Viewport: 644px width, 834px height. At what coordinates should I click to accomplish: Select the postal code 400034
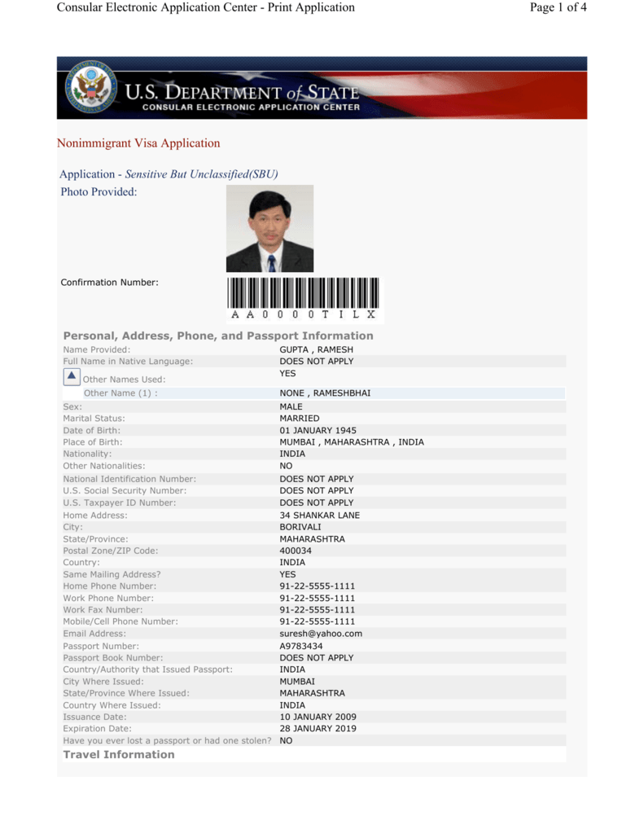click(296, 551)
